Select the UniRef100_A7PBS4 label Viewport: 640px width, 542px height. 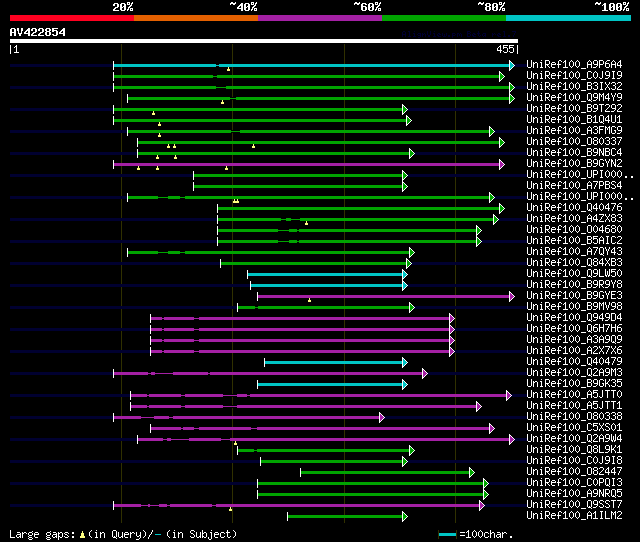point(574,186)
